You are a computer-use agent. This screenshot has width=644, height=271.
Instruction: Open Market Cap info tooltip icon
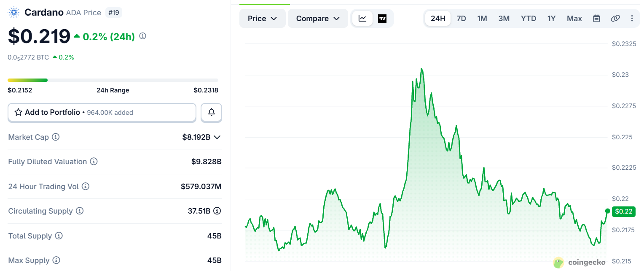click(x=56, y=137)
